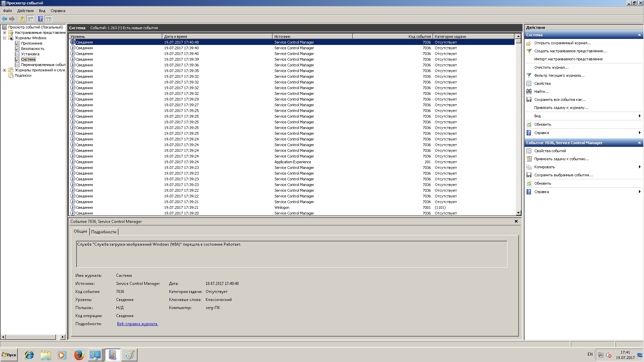Viewport: 644px width, 362px height.
Task: Click the Filter current log funnel icon
Action: click(529, 75)
